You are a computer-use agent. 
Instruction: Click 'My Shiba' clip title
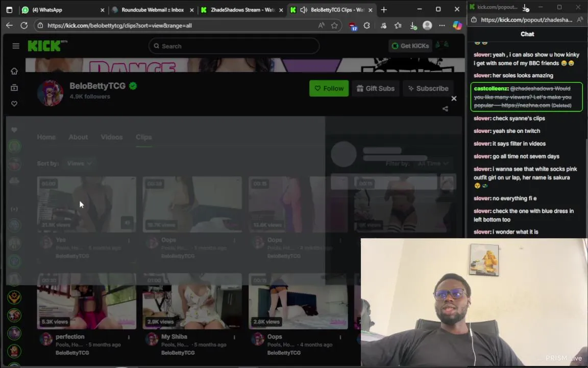click(174, 337)
